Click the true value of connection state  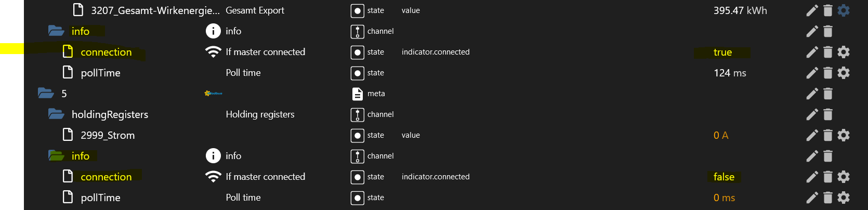(722, 52)
